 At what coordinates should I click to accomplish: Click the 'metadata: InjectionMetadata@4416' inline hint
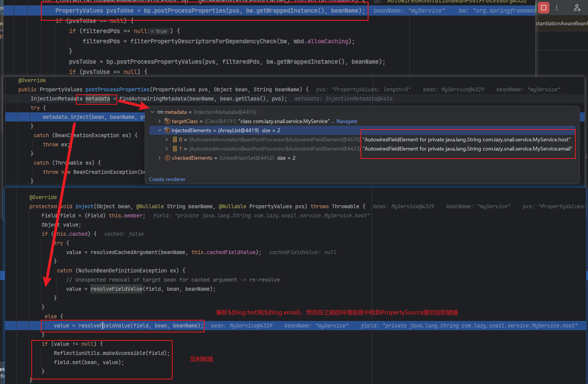344,99
